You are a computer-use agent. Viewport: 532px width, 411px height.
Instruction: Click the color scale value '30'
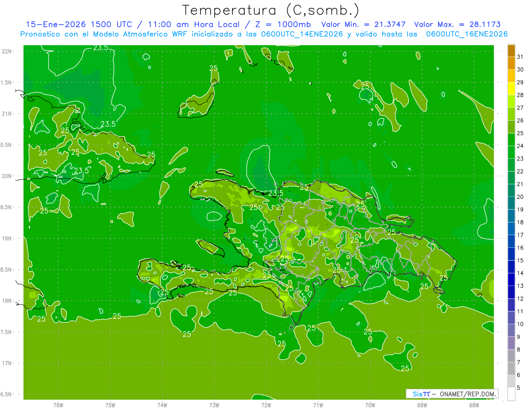(520, 70)
